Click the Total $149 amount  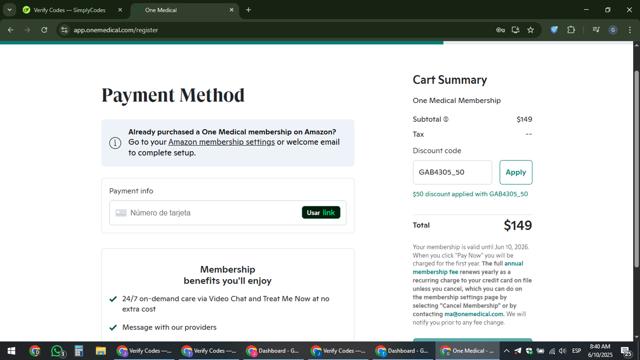[x=518, y=225]
